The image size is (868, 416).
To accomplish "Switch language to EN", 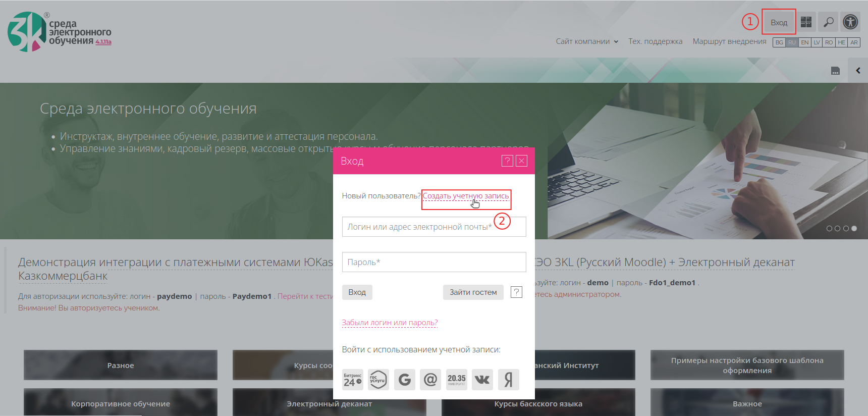I will coord(804,42).
